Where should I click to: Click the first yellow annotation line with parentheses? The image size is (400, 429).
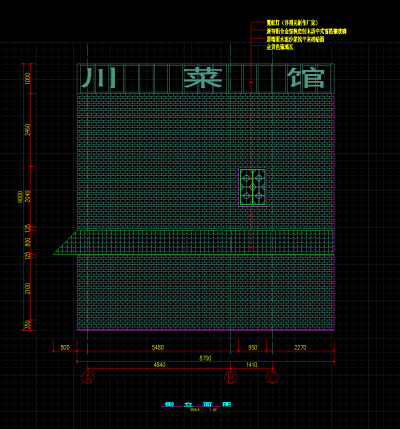292,23
